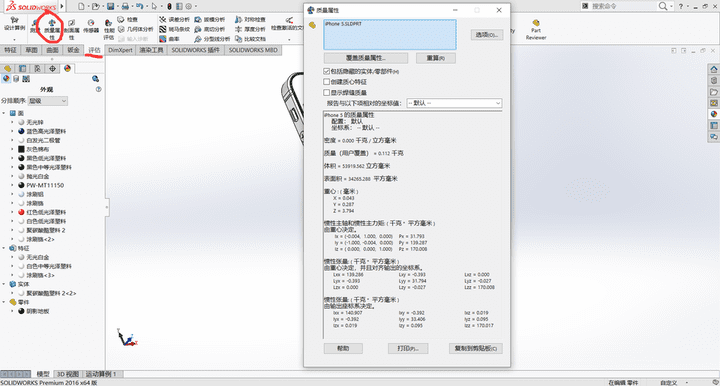Open the 质量属性 (Mass Properties) tool
This screenshot has width=720, height=386.
(x=52, y=29)
